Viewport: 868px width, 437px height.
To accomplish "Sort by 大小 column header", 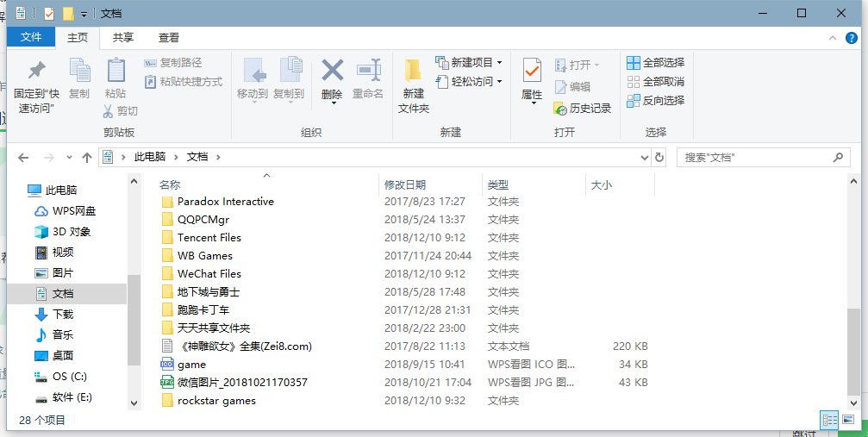I will coord(601,185).
